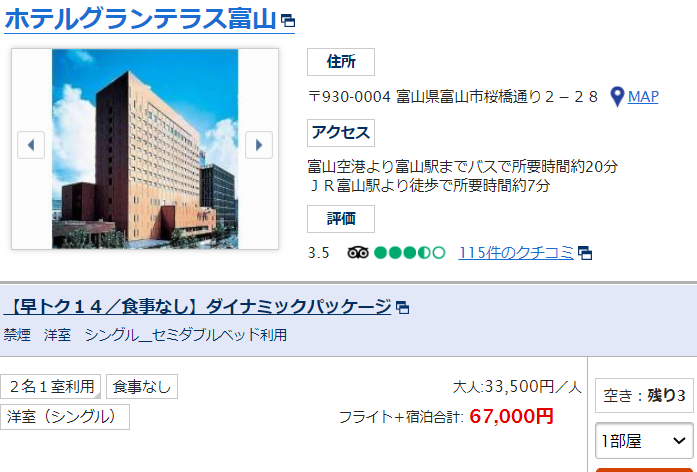Click new-window icon beside the plan title
This screenshot has height=472, width=697.
click(402, 308)
